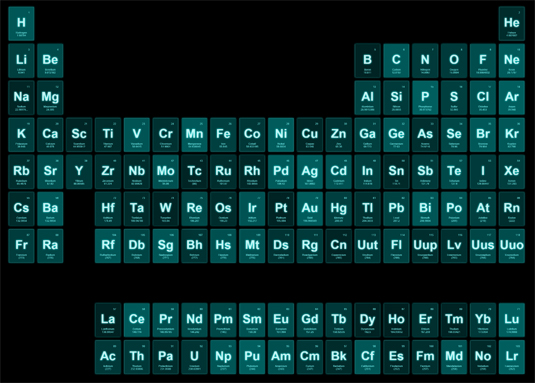
Task: Select the Gadolinium (Gd) tile
Action: pyautogui.click(x=310, y=320)
